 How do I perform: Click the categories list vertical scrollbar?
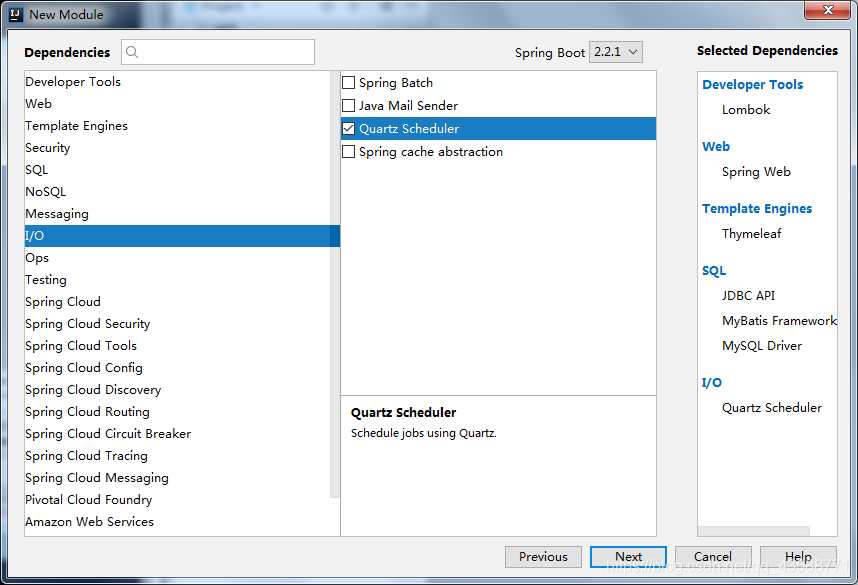click(335, 285)
